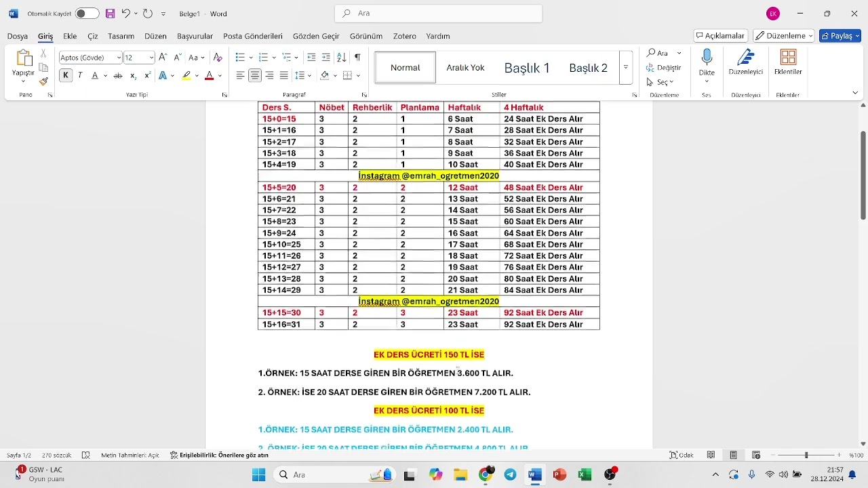Increase paragraph indent
Screen dimensions: 868x488
[x=326, y=58]
